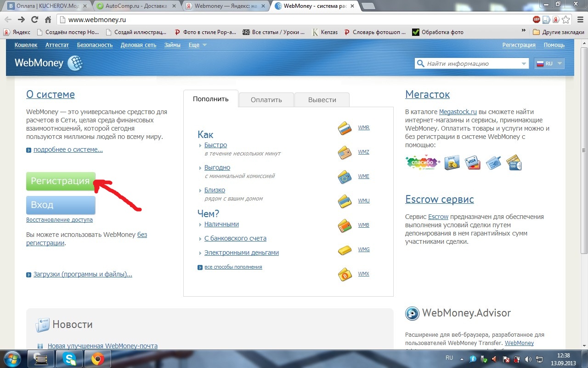Image resolution: width=588 pixels, height=368 pixels.
Task: Reload the page with the refresh icon
Action: 34,19
